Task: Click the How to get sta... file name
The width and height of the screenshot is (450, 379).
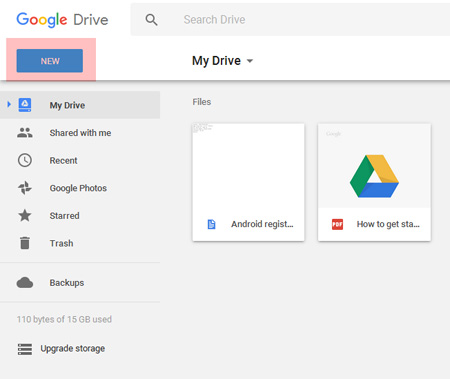Action: 388,224
